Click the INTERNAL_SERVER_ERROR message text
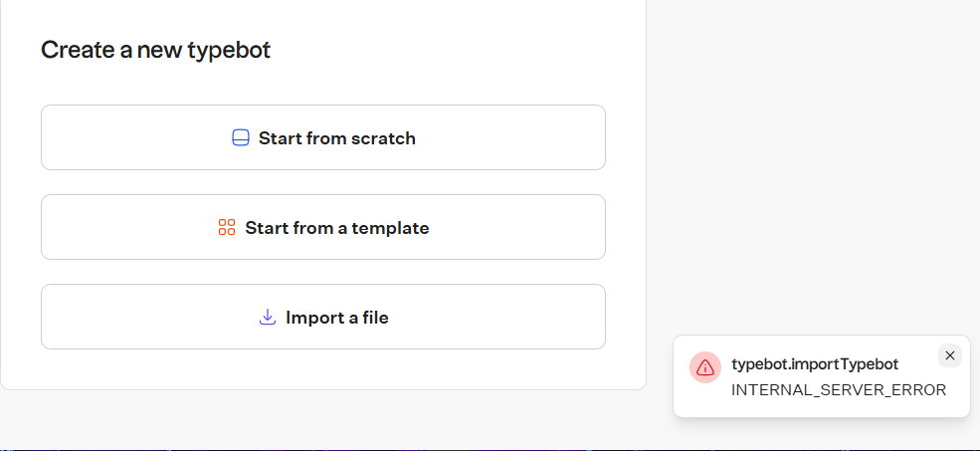The width and height of the screenshot is (980, 451). (839, 389)
